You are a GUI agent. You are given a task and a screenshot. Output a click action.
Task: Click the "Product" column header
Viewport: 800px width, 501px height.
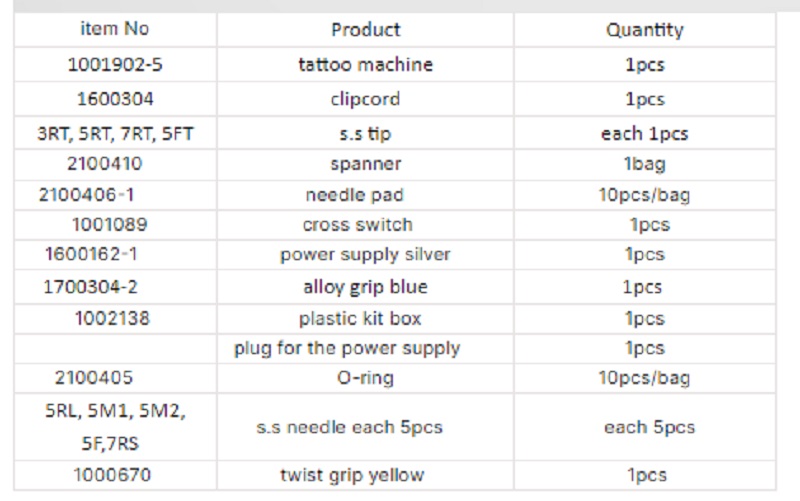click(365, 30)
